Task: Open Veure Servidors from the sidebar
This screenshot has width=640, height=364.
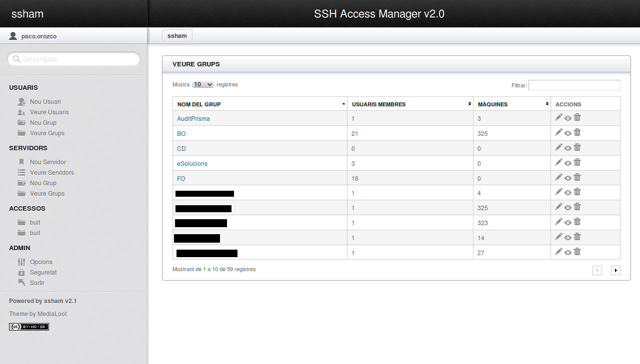Action: tap(51, 172)
